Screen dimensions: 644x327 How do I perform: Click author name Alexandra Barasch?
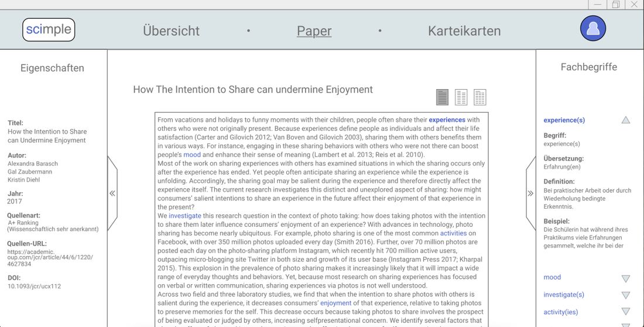[32, 163]
